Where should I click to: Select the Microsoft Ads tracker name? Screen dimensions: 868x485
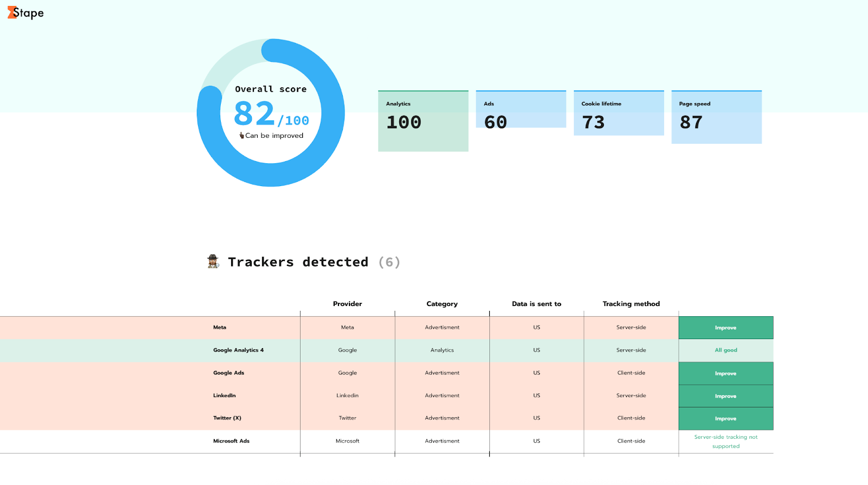coord(231,441)
